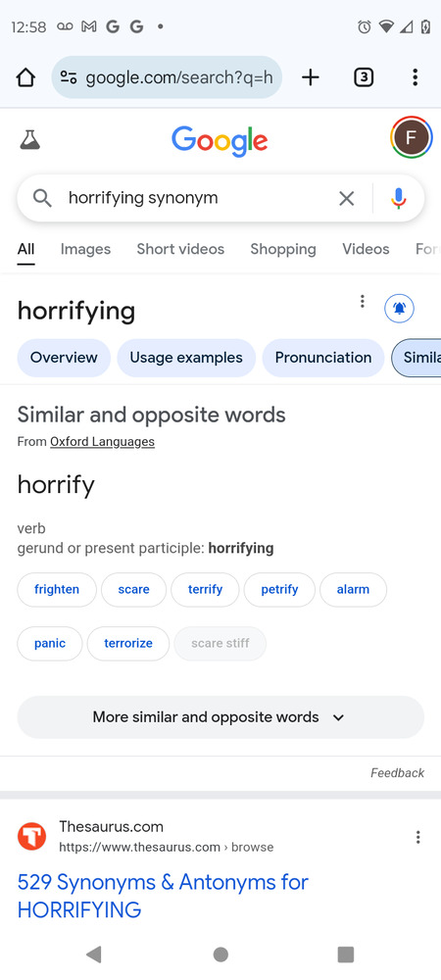Open 529 Synonyms & Antonyms for HORRIFYING
This screenshot has height=980, width=441.
tap(163, 896)
